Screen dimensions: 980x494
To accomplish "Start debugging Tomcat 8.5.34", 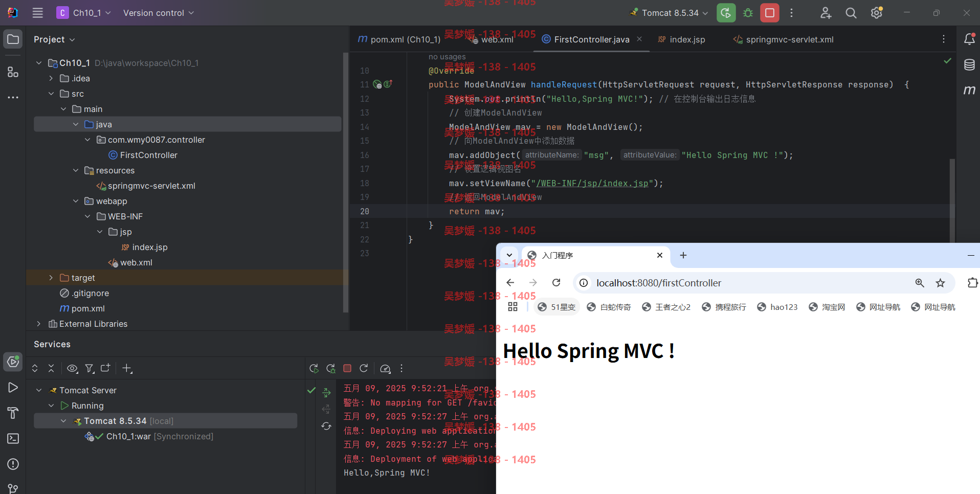I will tap(748, 13).
